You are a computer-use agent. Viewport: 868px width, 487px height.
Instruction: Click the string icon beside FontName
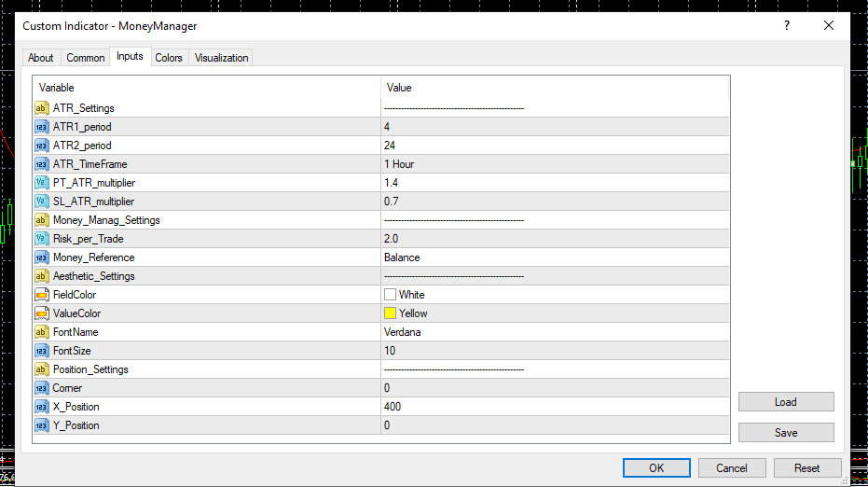(x=42, y=332)
